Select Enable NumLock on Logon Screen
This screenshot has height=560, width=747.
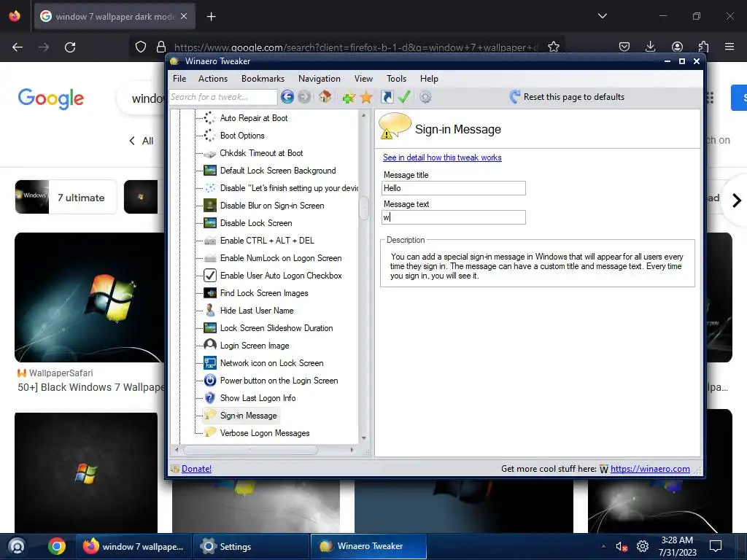281,258
